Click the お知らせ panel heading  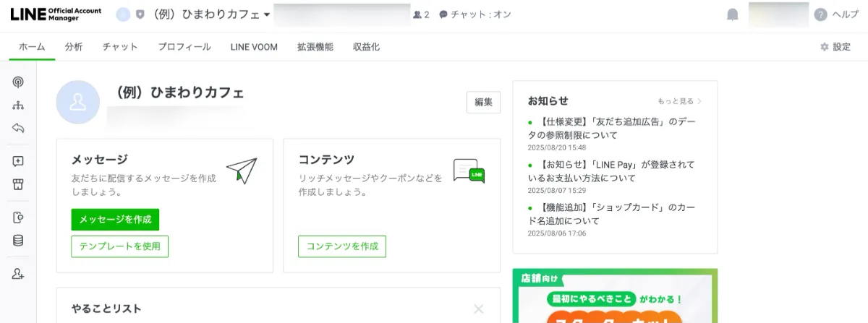[x=548, y=100]
